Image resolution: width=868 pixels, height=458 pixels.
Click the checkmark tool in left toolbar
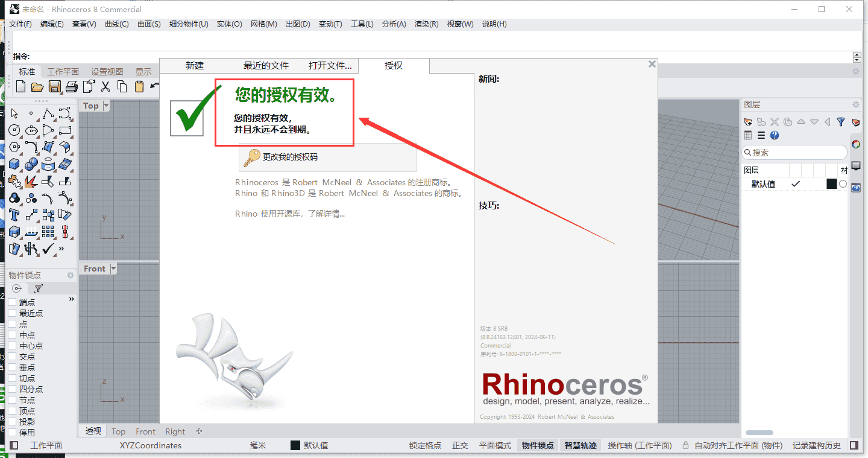coord(48,248)
